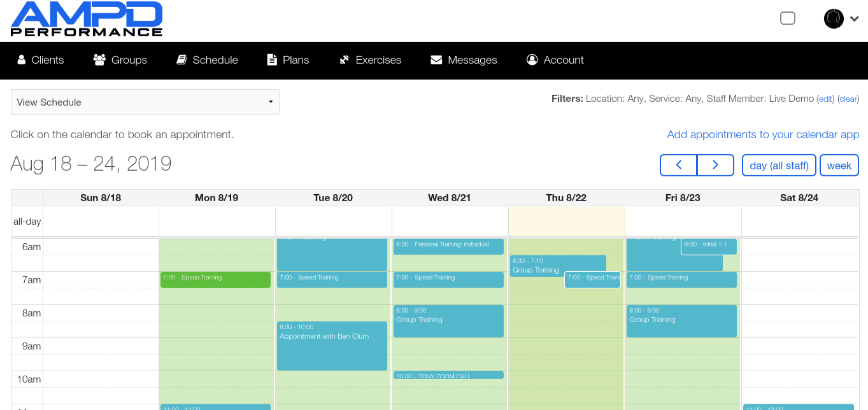
Task: Expand the profile avatar menu chevron
Action: tap(855, 19)
